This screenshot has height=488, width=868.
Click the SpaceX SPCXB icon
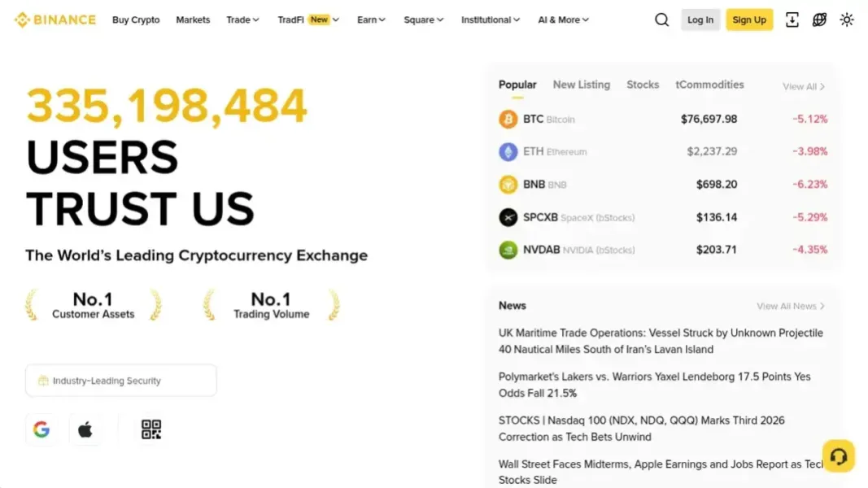coord(508,217)
